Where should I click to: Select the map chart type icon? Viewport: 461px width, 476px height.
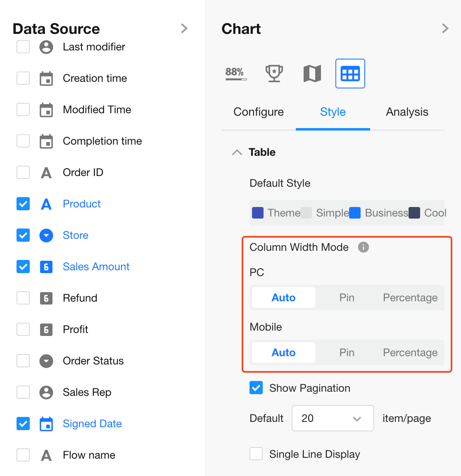(312, 74)
